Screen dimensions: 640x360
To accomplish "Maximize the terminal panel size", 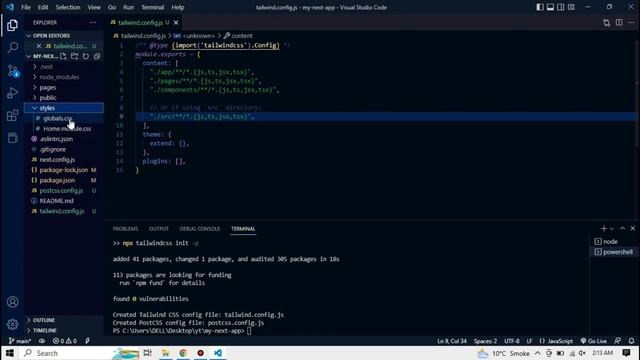I will pyautogui.click(x=622, y=229).
